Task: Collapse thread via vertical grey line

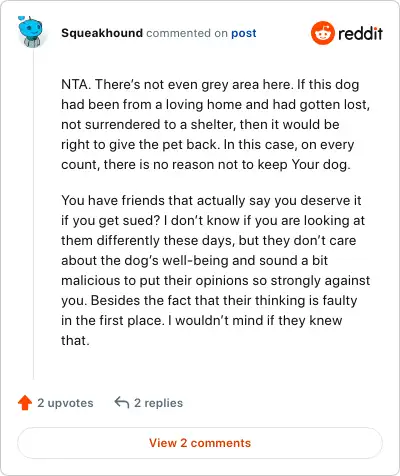Action: [33, 213]
